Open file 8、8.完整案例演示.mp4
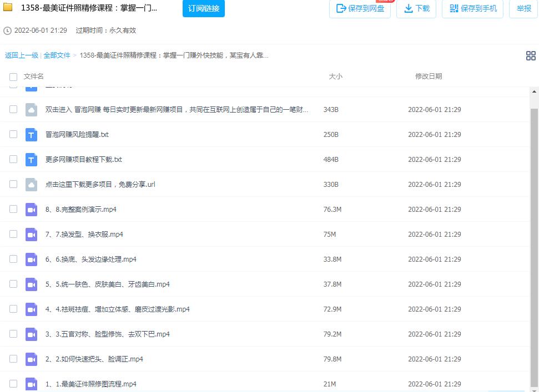 [81, 210]
